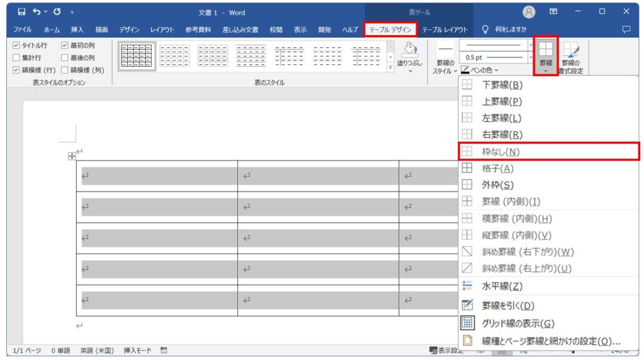This screenshot has height=360, width=644.
Task: Switch to the テーブル レイアウト tab
Action: pos(445,30)
